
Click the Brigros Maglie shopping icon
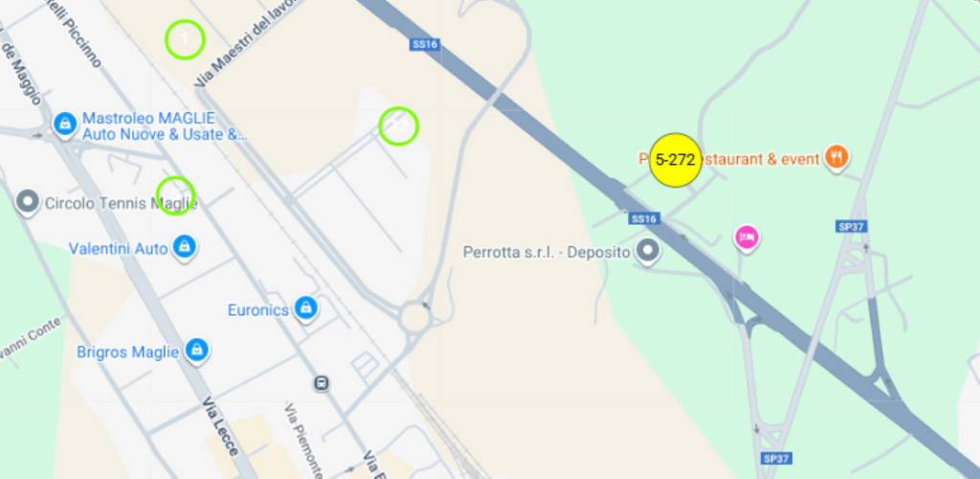click(x=196, y=351)
